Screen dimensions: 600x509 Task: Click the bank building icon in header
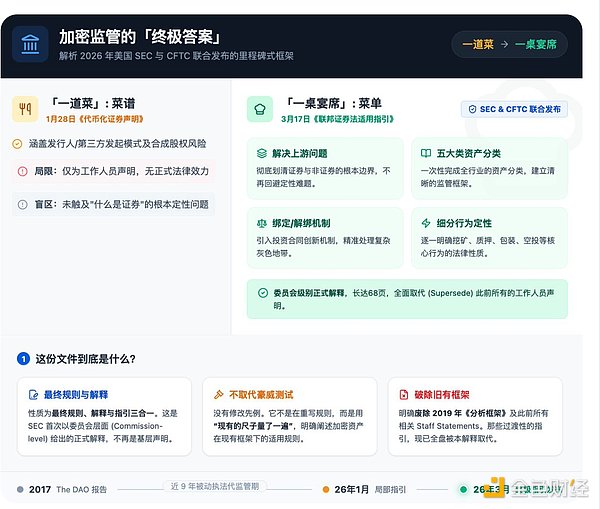coord(30,44)
